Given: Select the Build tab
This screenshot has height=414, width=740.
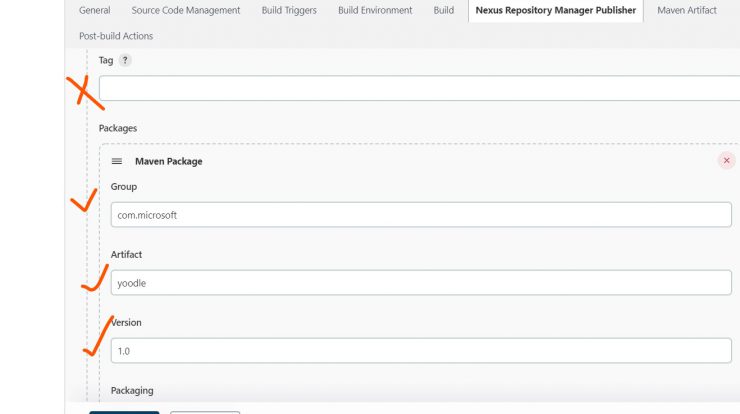Looking at the screenshot, I should click(444, 10).
